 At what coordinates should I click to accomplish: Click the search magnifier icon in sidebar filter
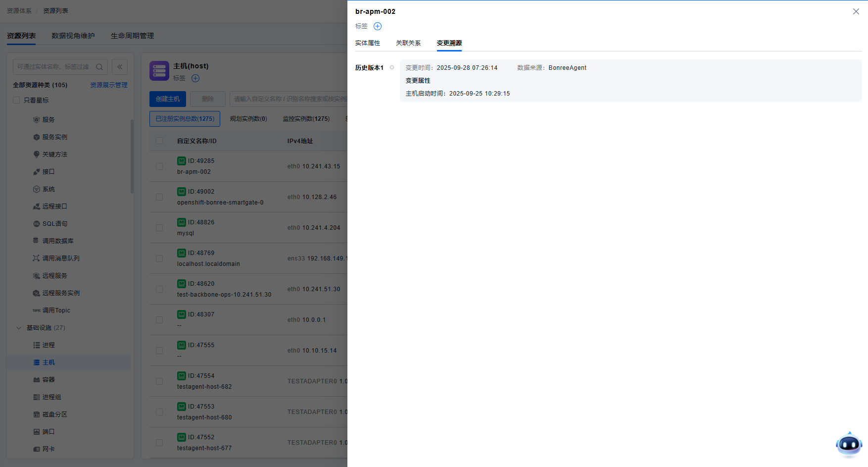[99, 67]
